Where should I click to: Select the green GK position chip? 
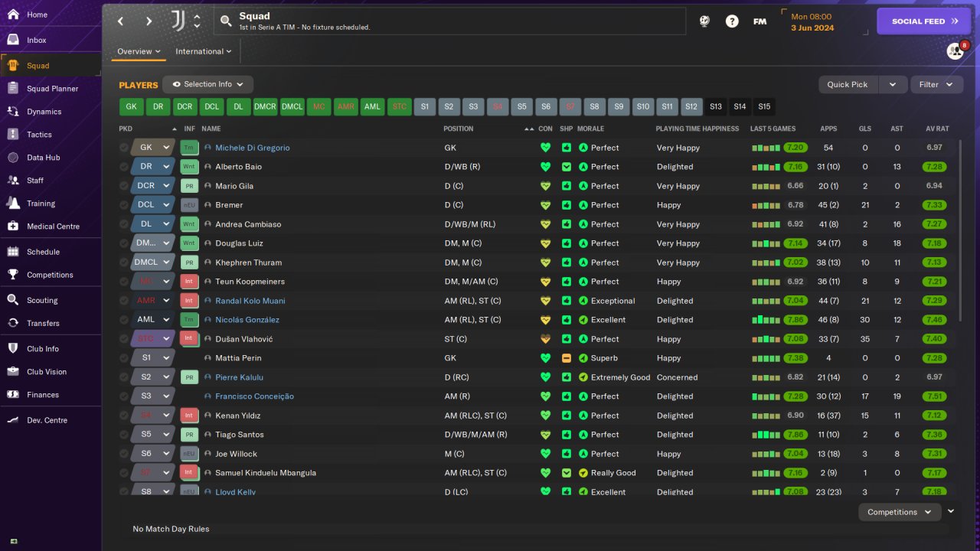(x=131, y=107)
